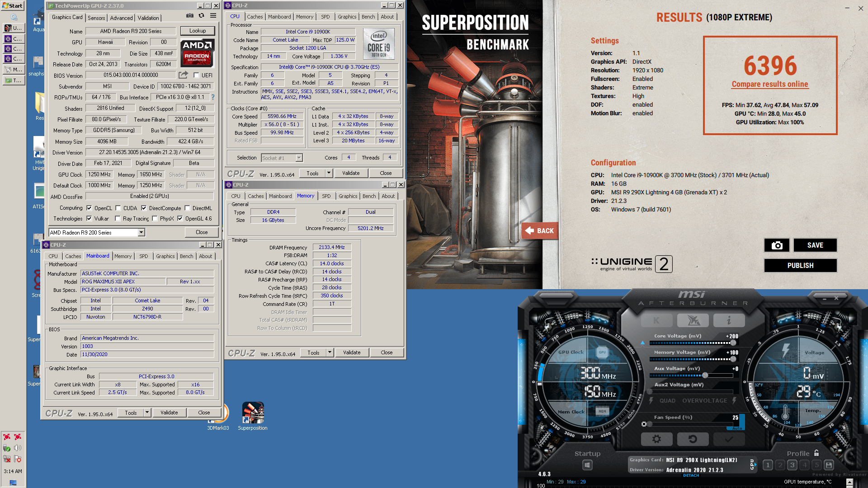
Task: Click Afterburner reset arrow button
Action: point(693,439)
